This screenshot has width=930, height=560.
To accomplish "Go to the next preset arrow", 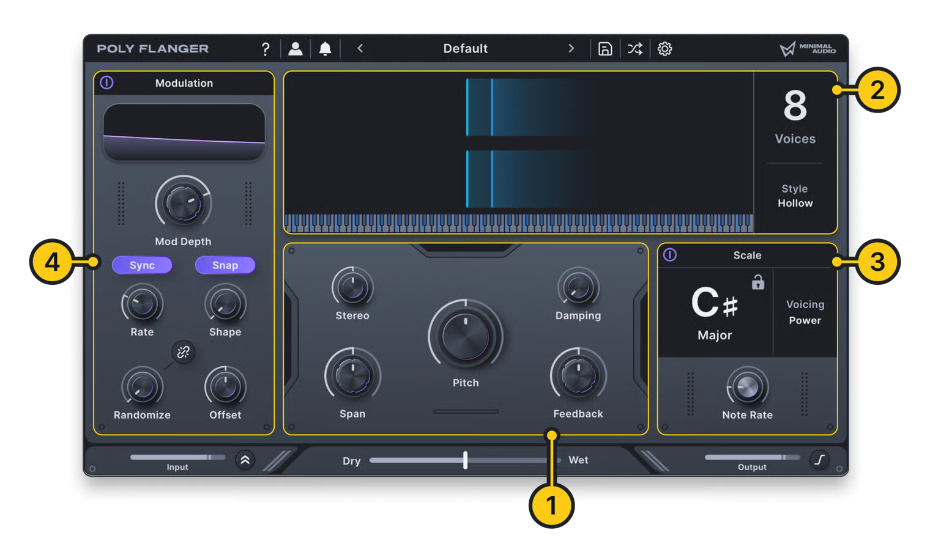I will (571, 48).
